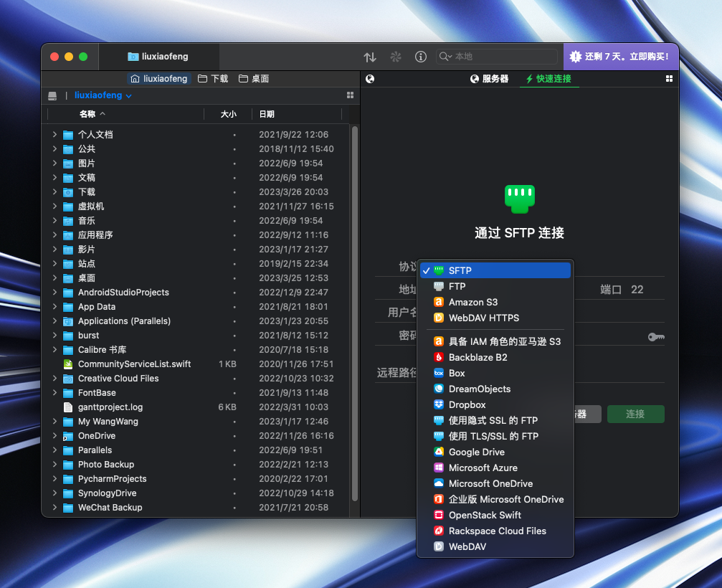Open liuxiaofeng path dropdown
The width and height of the screenshot is (722, 588).
[x=103, y=95]
